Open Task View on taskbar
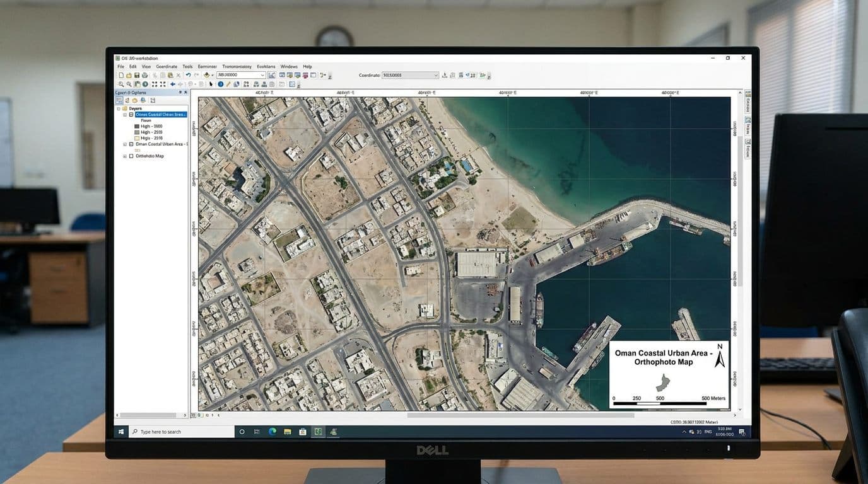Viewport: 868px width, 484px height. 257,432
